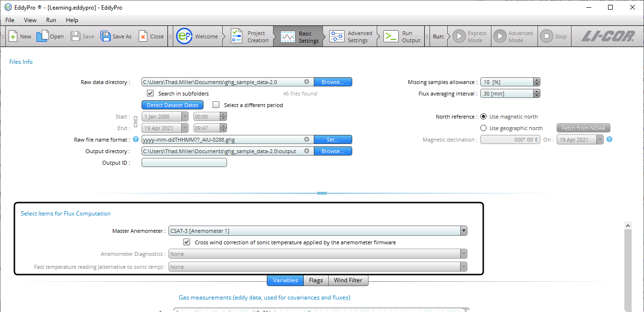Open the magnetic declination date dropdown
Screen dimensions: 644x312
pyautogui.click(x=600, y=140)
